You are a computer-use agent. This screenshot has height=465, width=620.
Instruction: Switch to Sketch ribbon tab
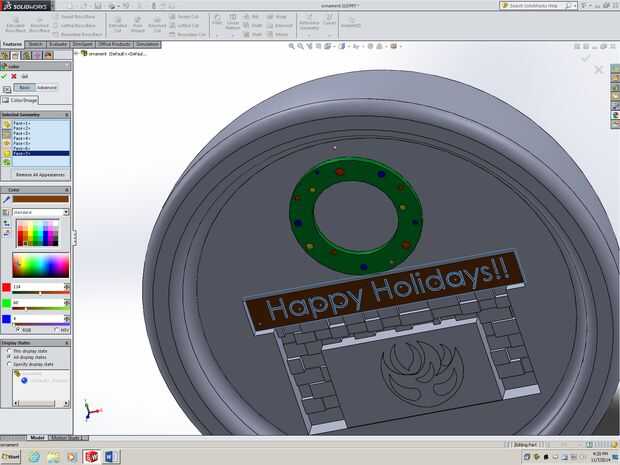36,44
